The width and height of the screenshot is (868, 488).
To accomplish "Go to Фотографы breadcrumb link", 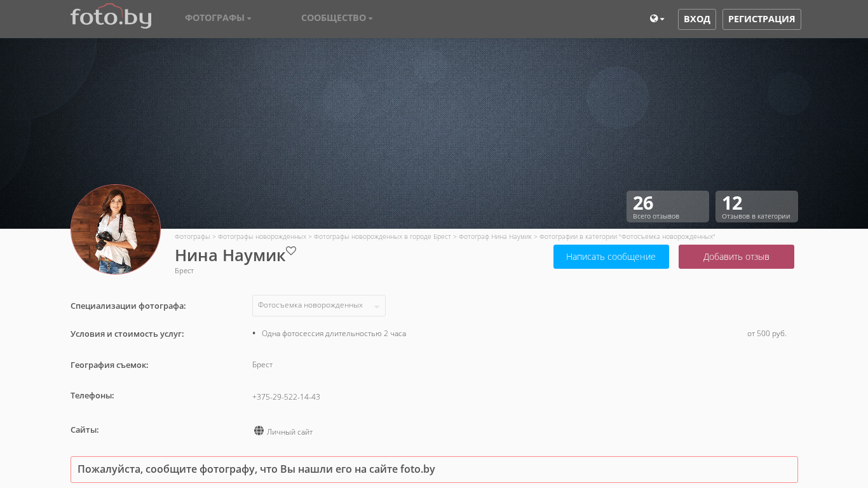I will pos(192,236).
